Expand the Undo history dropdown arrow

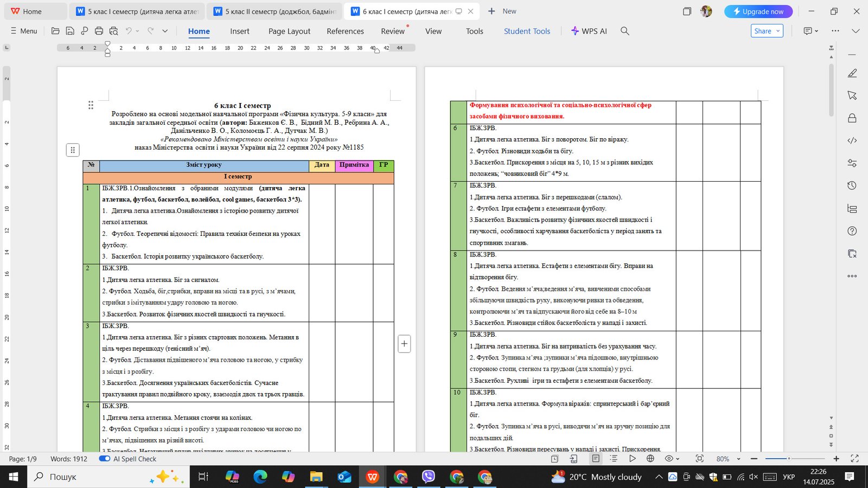(x=137, y=31)
